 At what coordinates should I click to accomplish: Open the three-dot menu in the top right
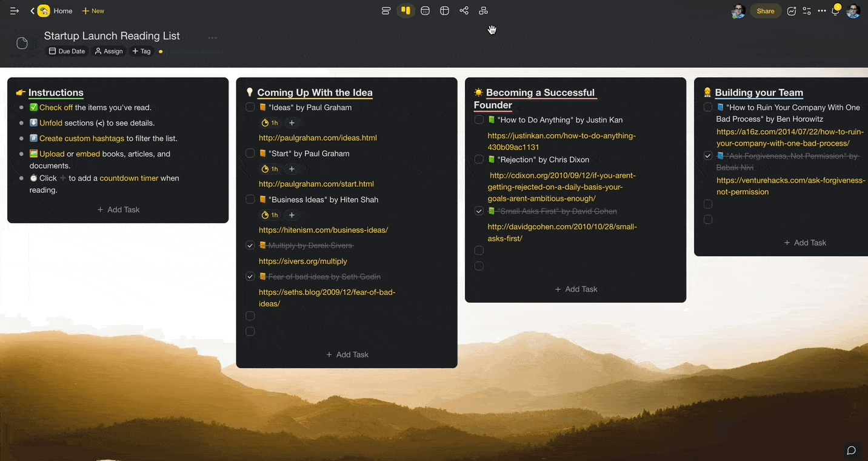tap(822, 10)
